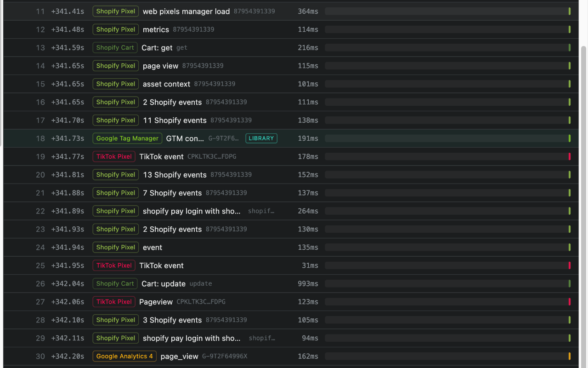This screenshot has width=588, height=368.
Task: Open the "Cart: get" event
Action: 157,47
